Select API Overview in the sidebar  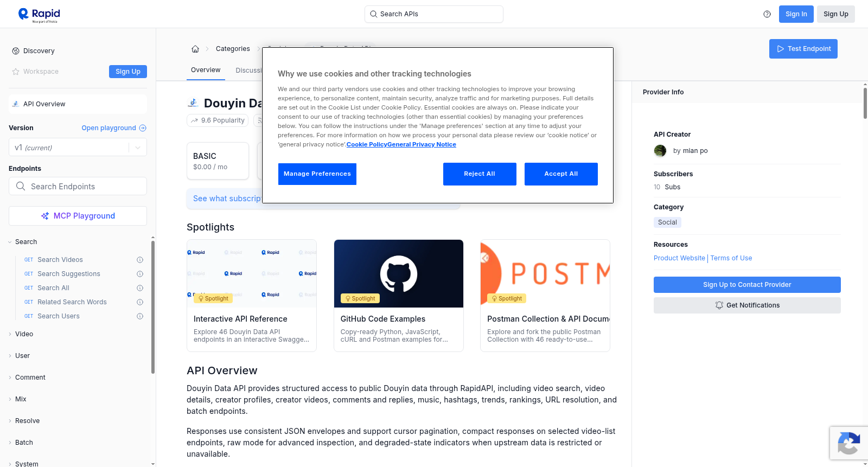(78, 104)
